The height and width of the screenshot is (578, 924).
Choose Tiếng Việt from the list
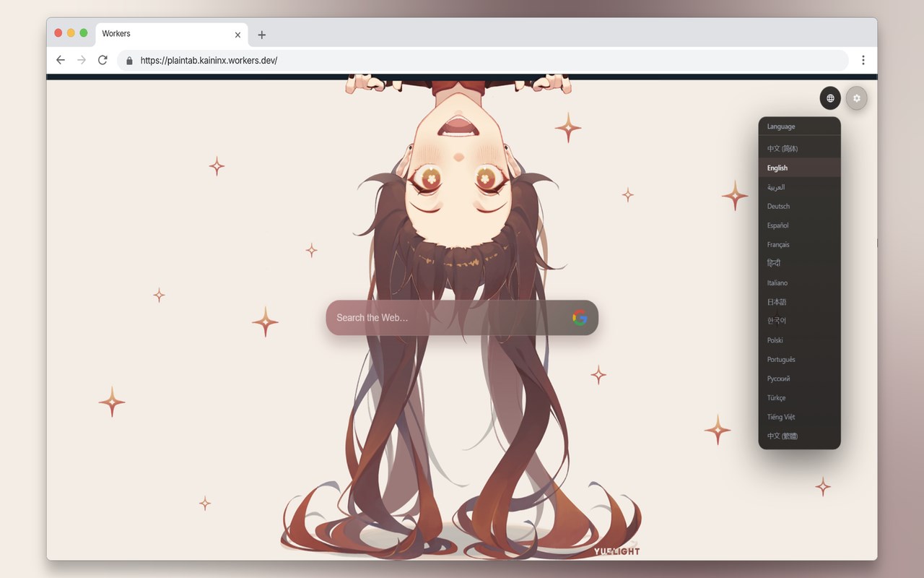[x=800, y=417]
